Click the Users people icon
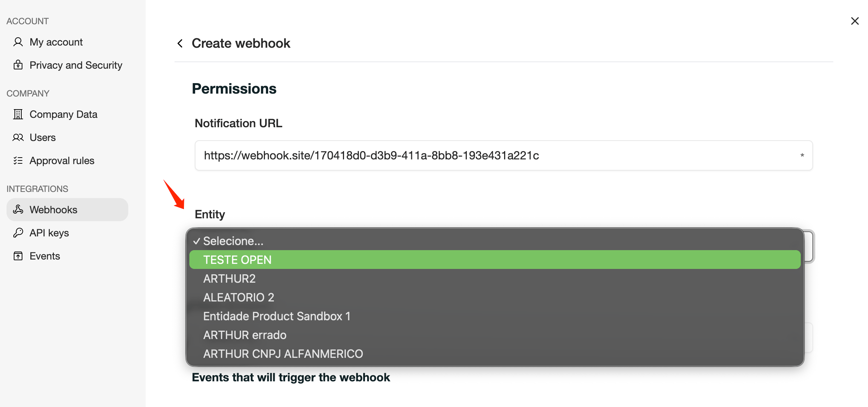Screen dimensions: 868x407 click(18, 137)
